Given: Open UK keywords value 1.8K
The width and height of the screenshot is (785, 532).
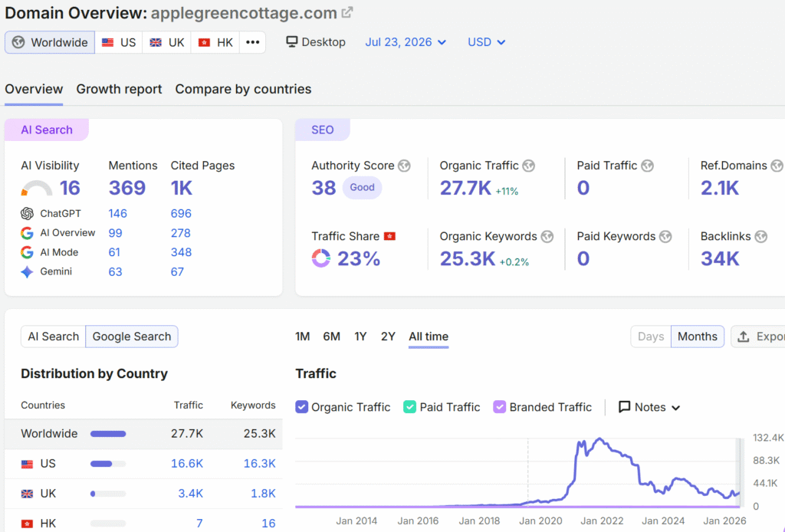Looking at the screenshot, I should click(x=264, y=494).
